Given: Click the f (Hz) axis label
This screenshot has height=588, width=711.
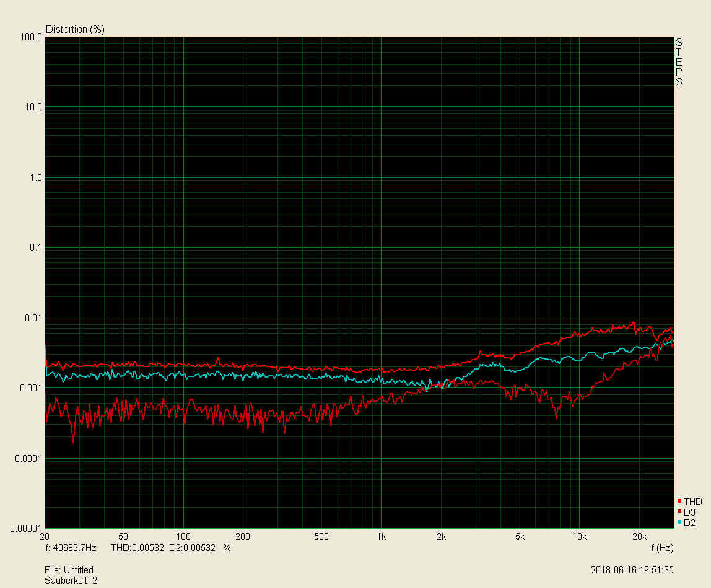Looking at the screenshot, I should [663, 548].
